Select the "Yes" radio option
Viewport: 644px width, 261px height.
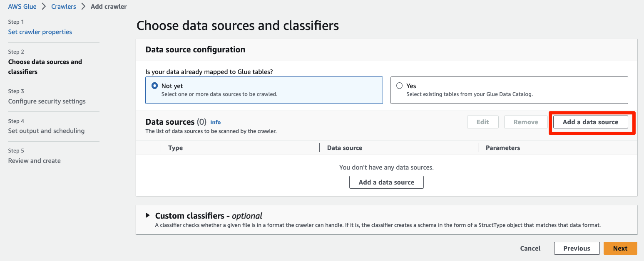click(400, 86)
